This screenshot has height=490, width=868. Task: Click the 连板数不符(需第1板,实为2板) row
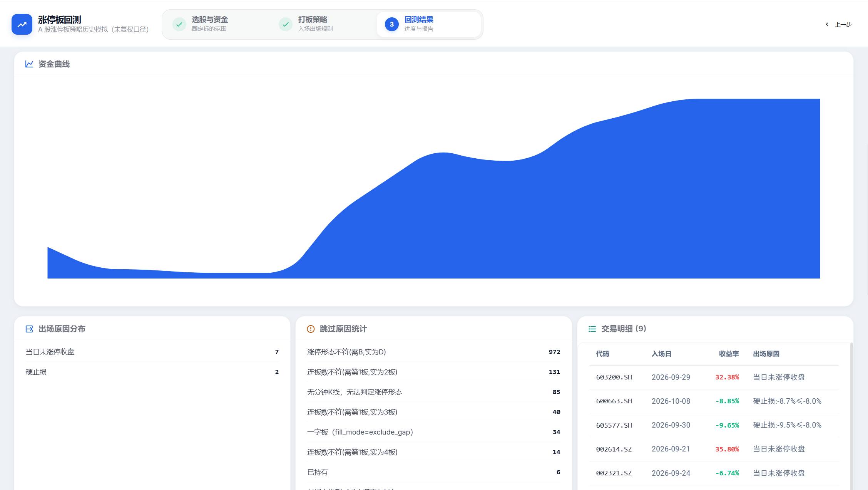(433, 372)
